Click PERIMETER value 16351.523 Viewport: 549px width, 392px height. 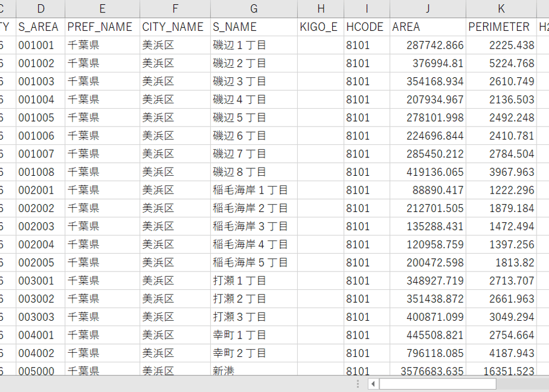501,369
